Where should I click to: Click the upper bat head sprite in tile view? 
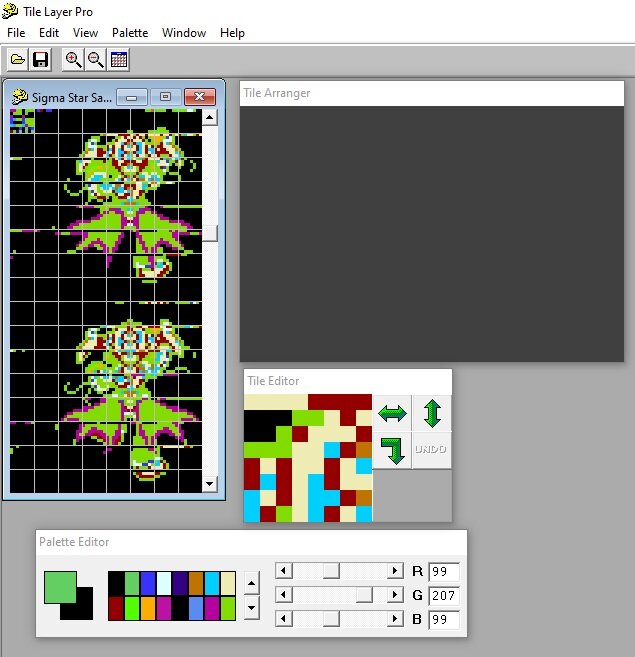pyautogui.click(x=131, y=168)
